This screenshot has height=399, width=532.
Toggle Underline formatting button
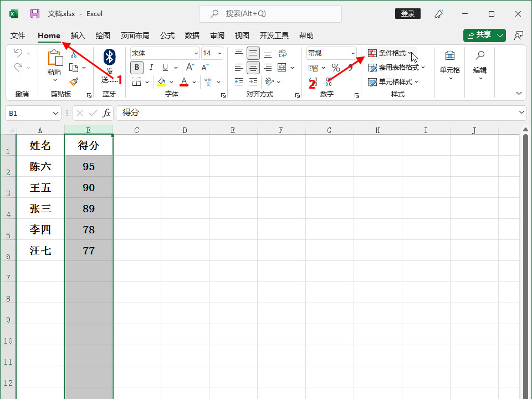(x=165, y=67)
